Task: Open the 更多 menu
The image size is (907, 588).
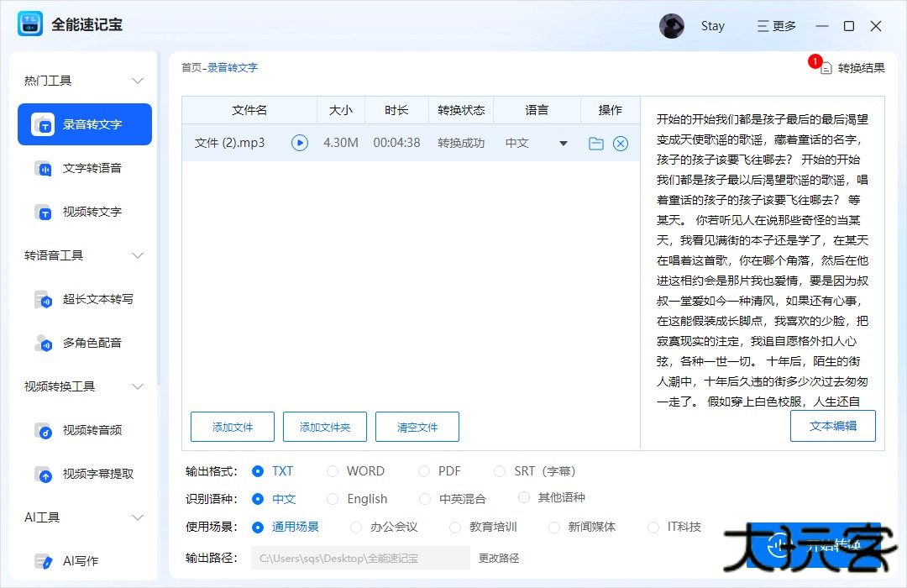Action: coord(776,25)
